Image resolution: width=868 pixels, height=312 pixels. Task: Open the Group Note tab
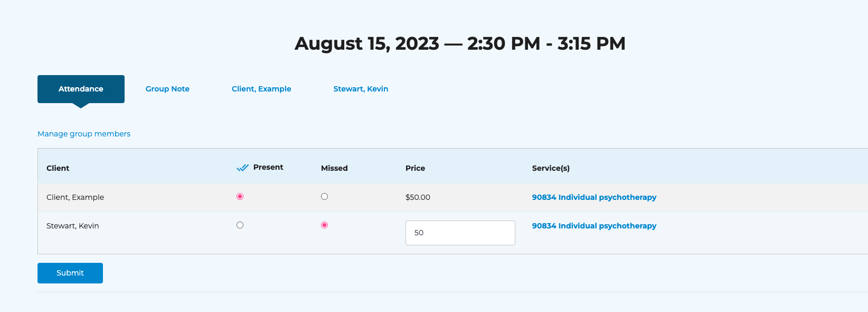coord(167,89)
